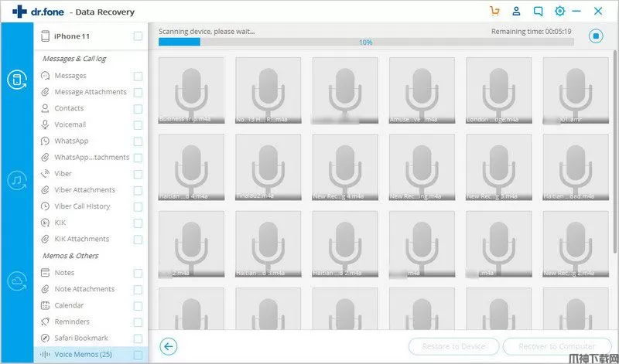Switch to iTunes backup recovery icon
Image resolution: width=619 pixels, height=364 pixels.
coord(16,180)
